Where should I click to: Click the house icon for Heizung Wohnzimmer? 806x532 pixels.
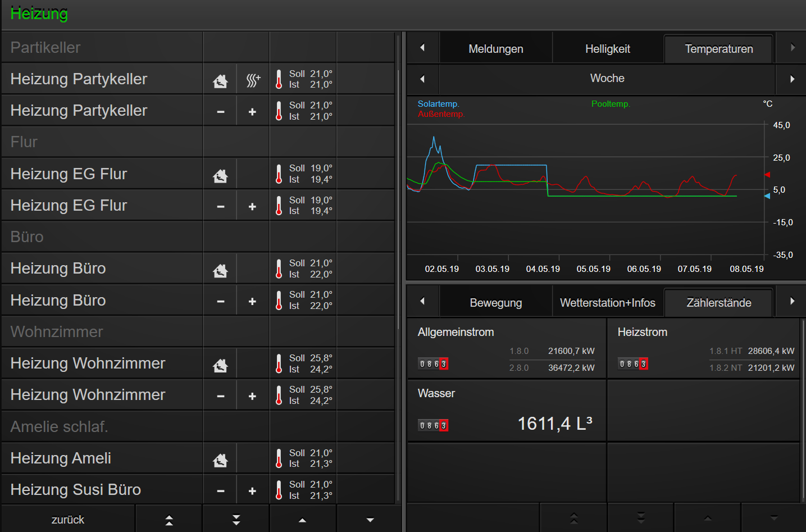[x=220, y=366]
